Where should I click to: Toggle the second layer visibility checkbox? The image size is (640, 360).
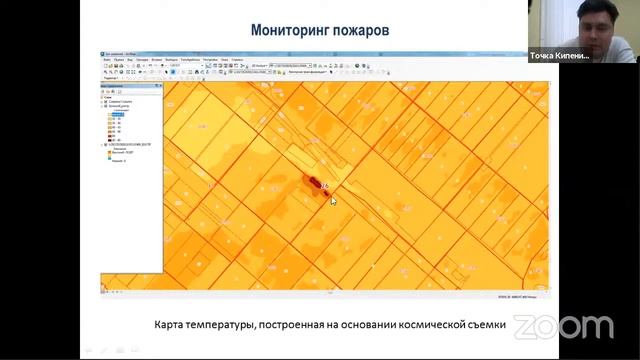tap(106, 106)
